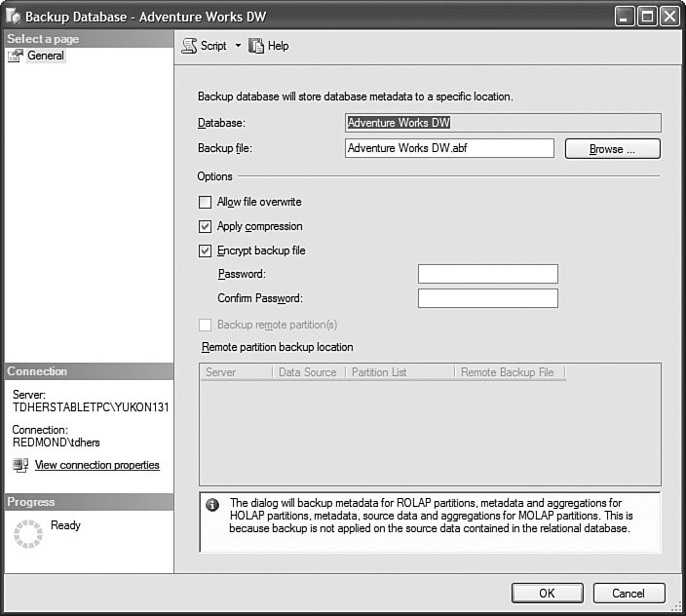Click the Password input field
This screenshot has width=686, height=616.
[x=488, y=274]
